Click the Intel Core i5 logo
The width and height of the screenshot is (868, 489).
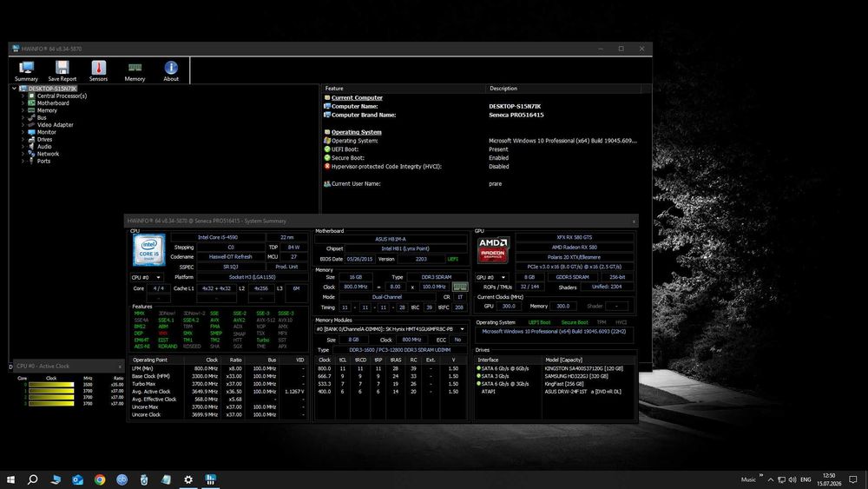point(148,250)
